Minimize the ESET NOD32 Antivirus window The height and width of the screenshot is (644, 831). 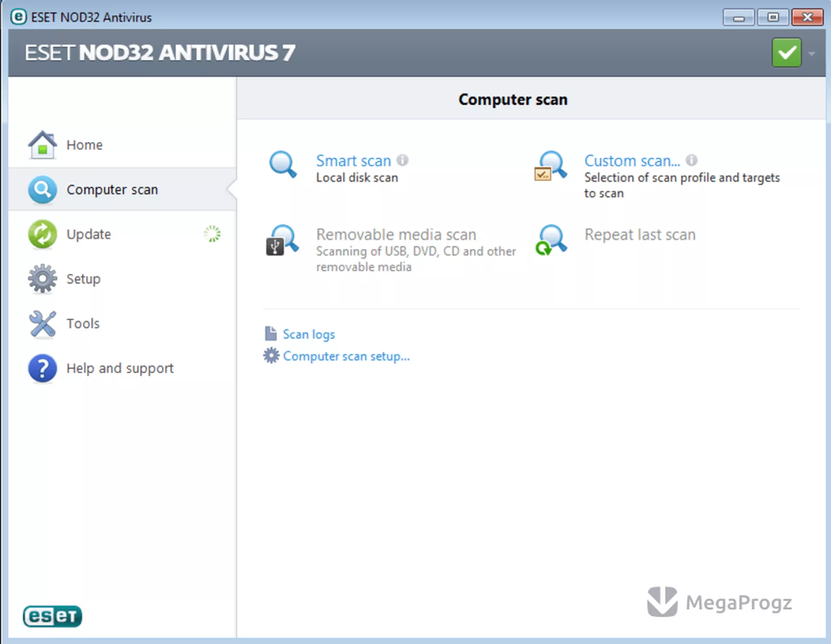[738, 17]
